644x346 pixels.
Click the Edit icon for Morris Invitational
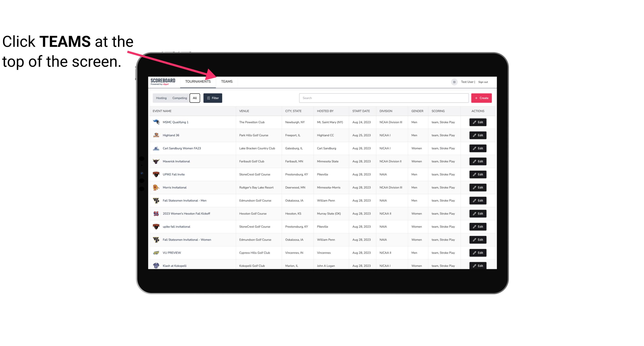478,187
